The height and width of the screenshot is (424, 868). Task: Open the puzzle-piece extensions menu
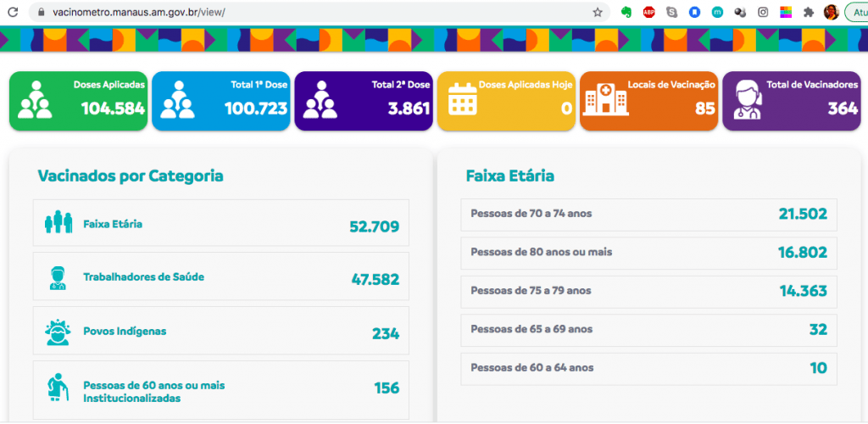pyautogui.click(x=809, y=12)
